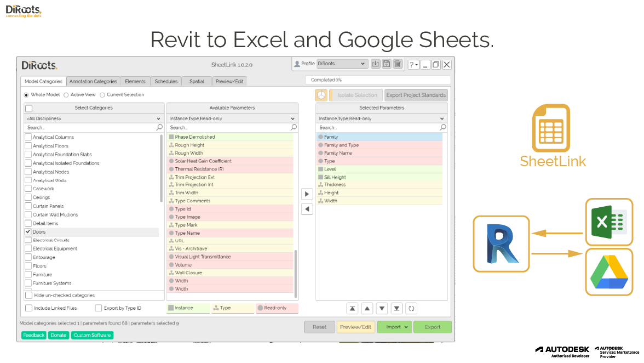Click the save profile icon
Viewport: 644px width, 363px height.
387,64
